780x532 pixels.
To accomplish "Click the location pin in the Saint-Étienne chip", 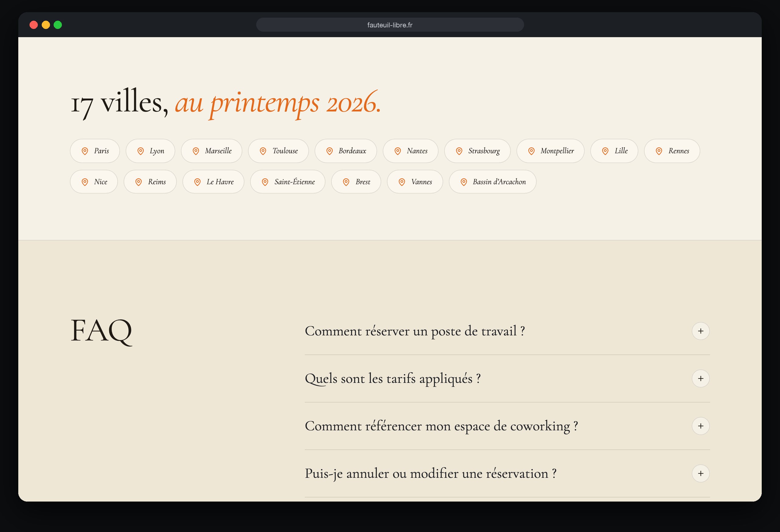I will [265, 182].
